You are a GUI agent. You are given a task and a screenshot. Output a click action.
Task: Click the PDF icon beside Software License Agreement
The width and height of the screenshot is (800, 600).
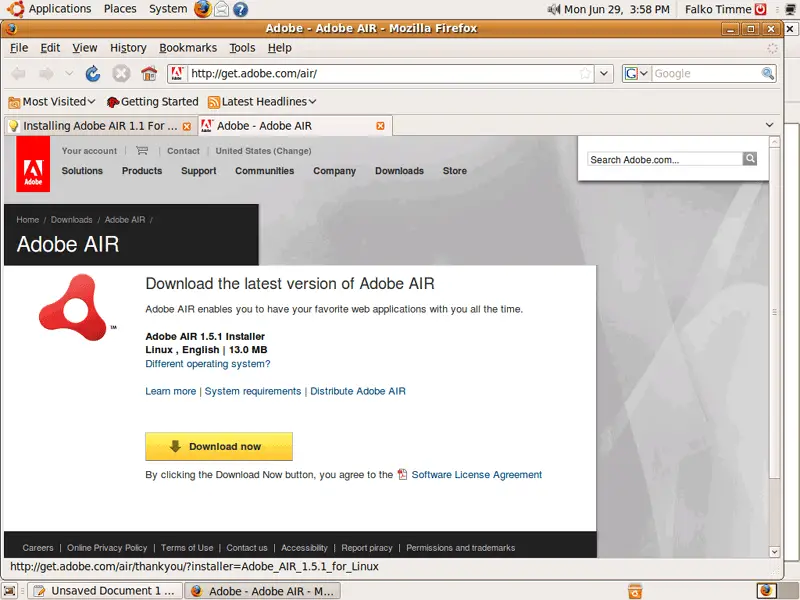[403, 474]
